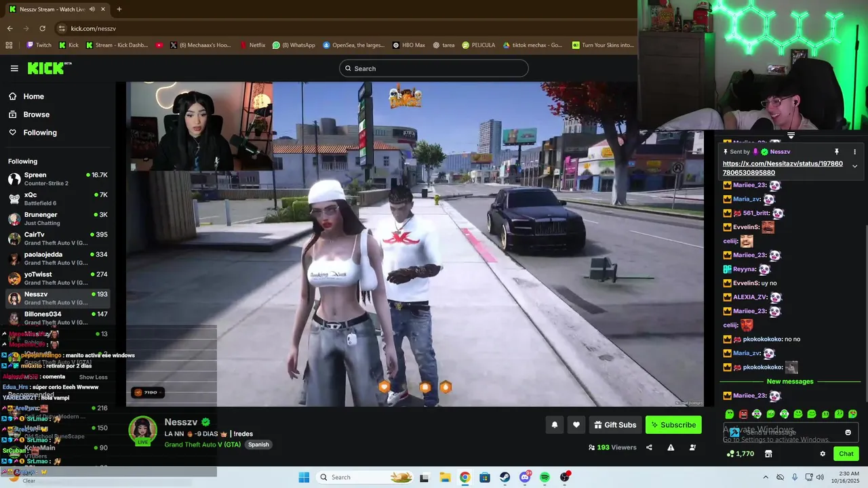Open Brunenger channel in Following list
This screenshot has width=868, height=488.
(58, 219)
